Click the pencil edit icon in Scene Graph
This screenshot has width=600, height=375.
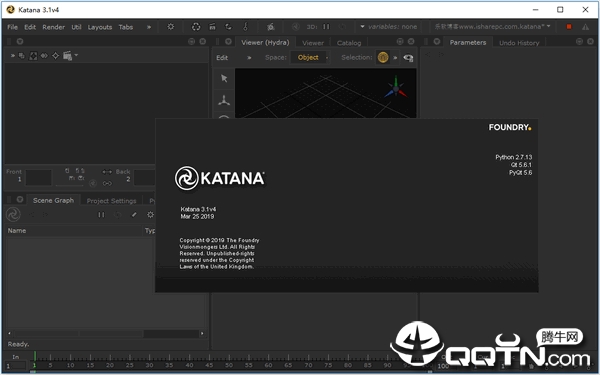[134, 215]
